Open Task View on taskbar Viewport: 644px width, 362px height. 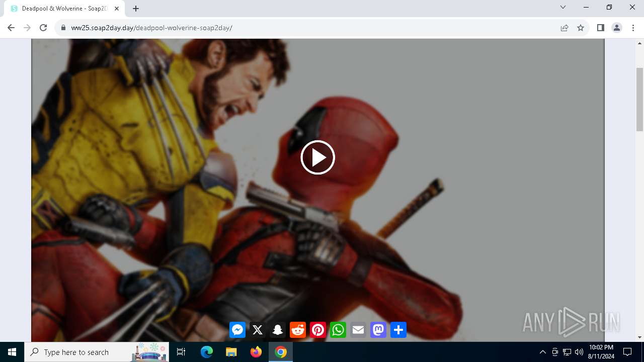click(x=181, y=352)
